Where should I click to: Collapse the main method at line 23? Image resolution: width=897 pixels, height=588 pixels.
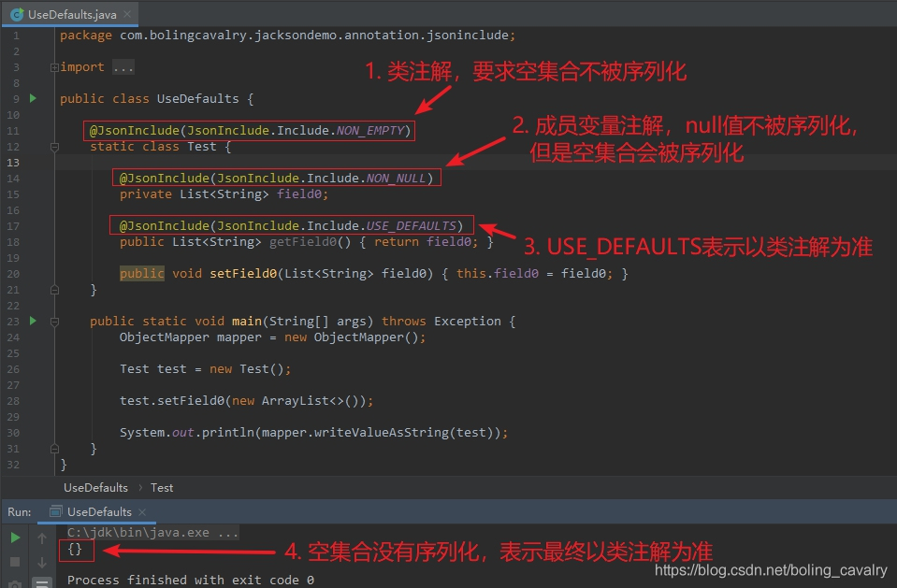pyautogui.click(x=55, y=322)
